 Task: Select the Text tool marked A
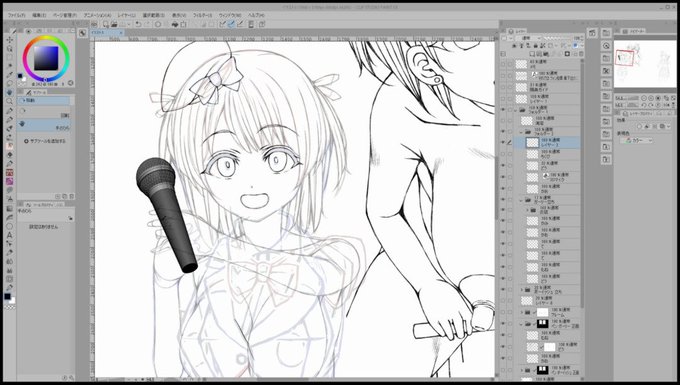9,235
